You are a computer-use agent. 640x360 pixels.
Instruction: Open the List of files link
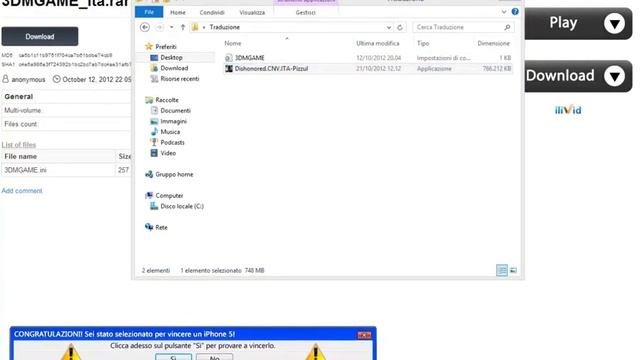click(19, 145)
